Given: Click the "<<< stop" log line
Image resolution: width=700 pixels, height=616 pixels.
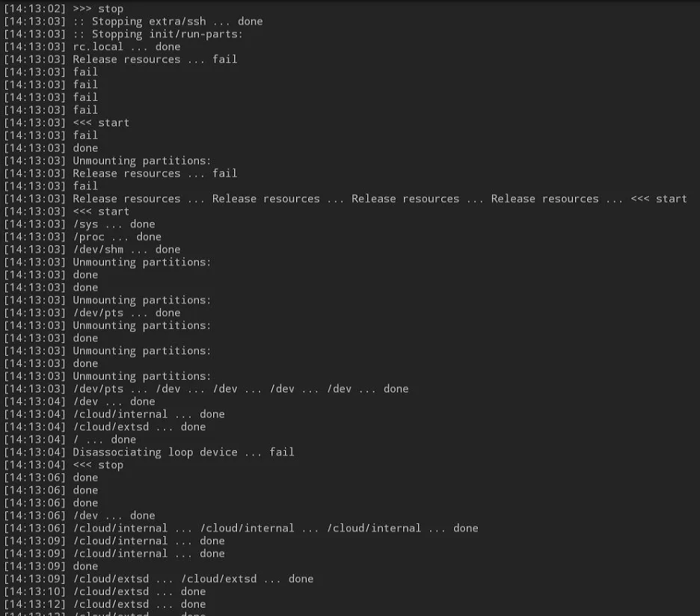Looking at the screenshot, I should point(98,465).
